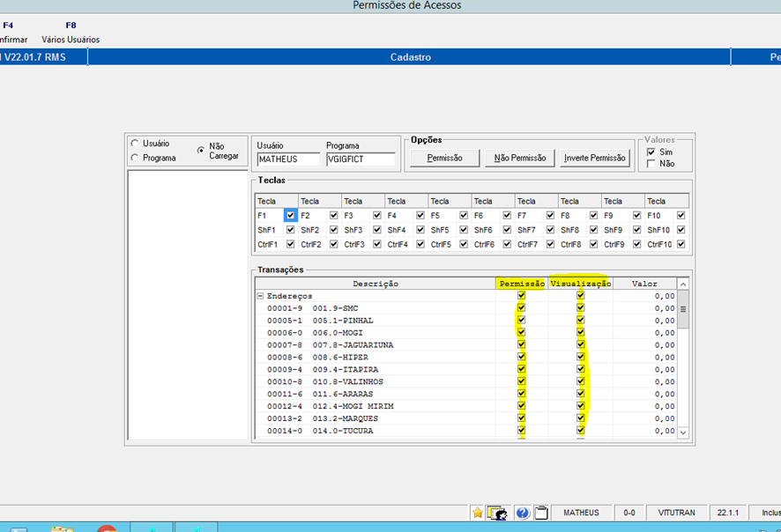
Task: Click the VITUTRAN status bar entry
Action: (x=676, y=513)
